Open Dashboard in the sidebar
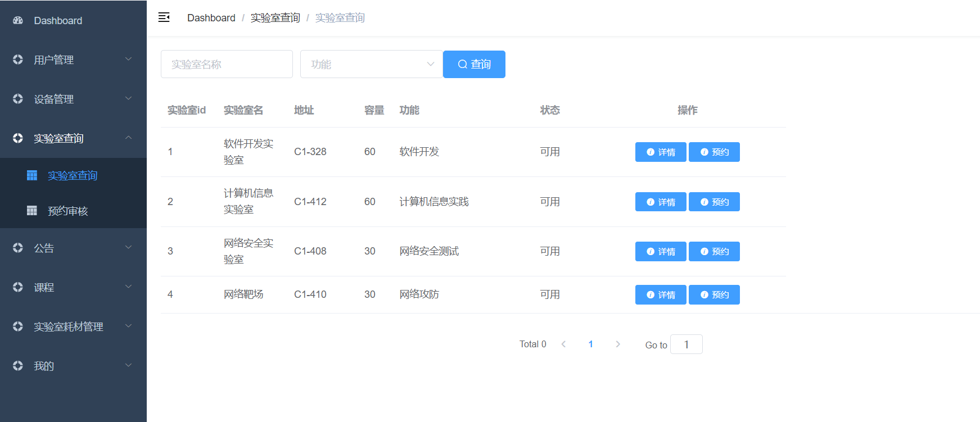The width and height of the screenshot is (980, 422). coord(73,20)
